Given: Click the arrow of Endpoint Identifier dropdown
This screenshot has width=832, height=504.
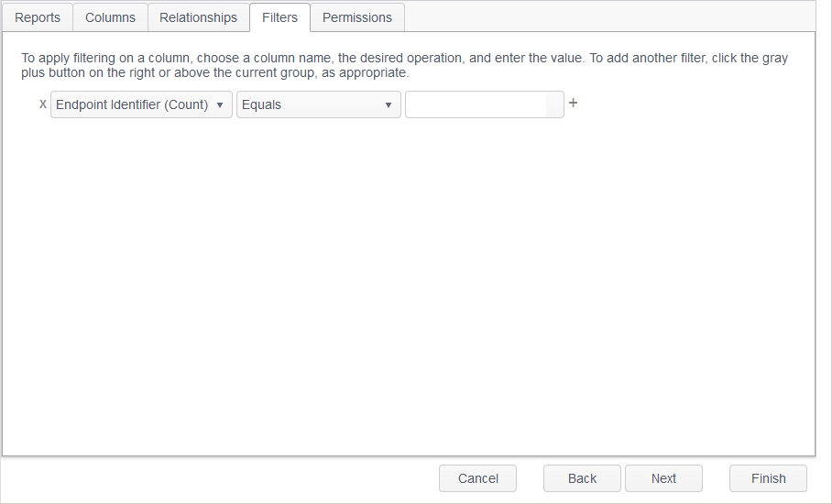Looking at the screenshot, I should tap(220, 105).
